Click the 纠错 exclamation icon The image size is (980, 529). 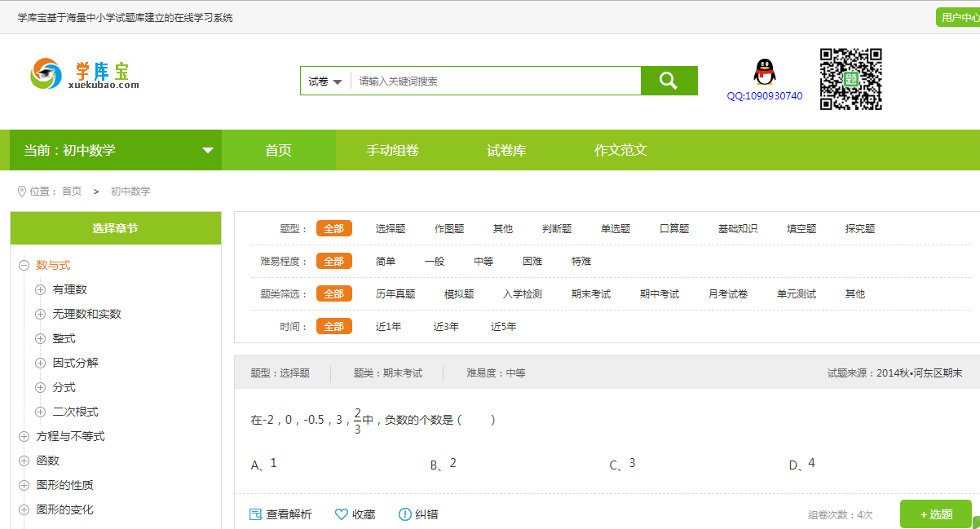point(405,514)
